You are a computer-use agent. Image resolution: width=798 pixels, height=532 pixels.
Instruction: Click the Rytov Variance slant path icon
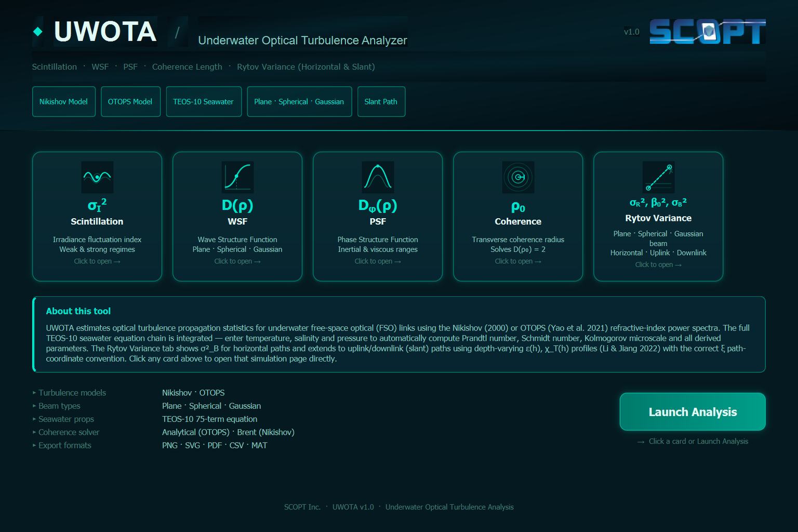(x=658, y=177)
